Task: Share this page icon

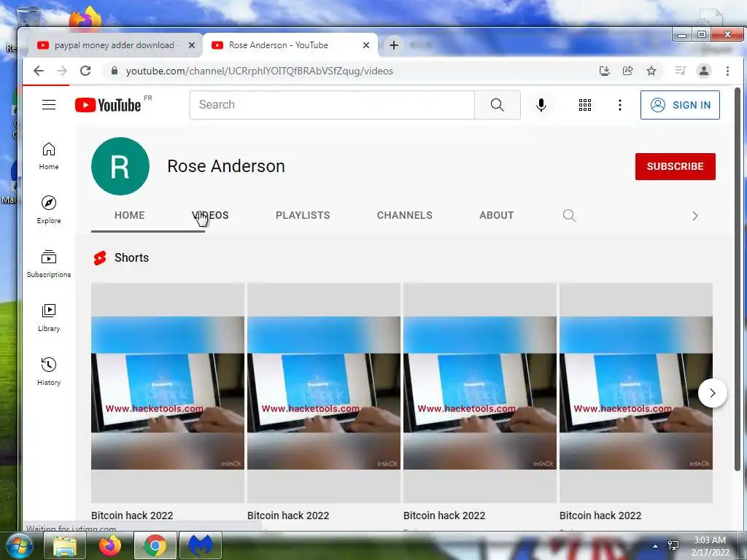Action: [628, 71]
